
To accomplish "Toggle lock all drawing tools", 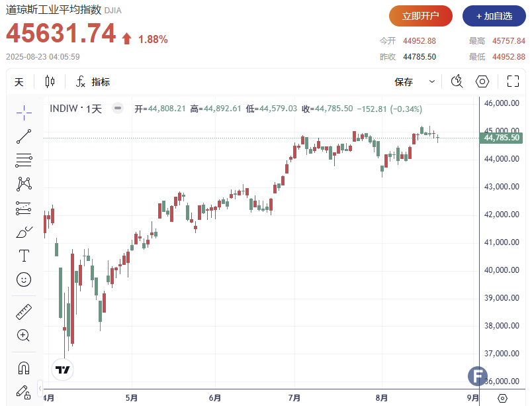I will click(24, 391).
